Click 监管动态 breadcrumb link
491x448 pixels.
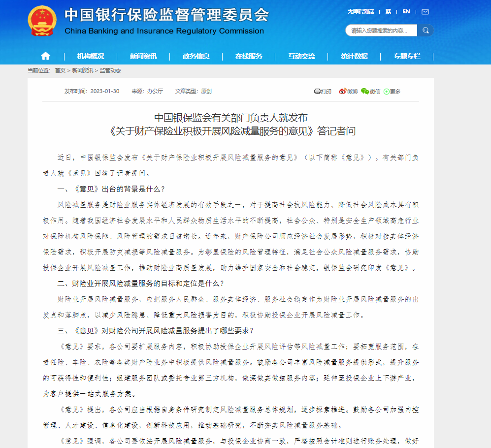[110, 70]
